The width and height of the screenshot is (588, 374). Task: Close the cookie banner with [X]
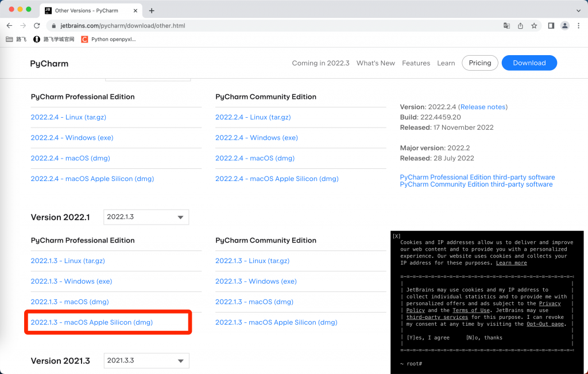tap(396, 236)
